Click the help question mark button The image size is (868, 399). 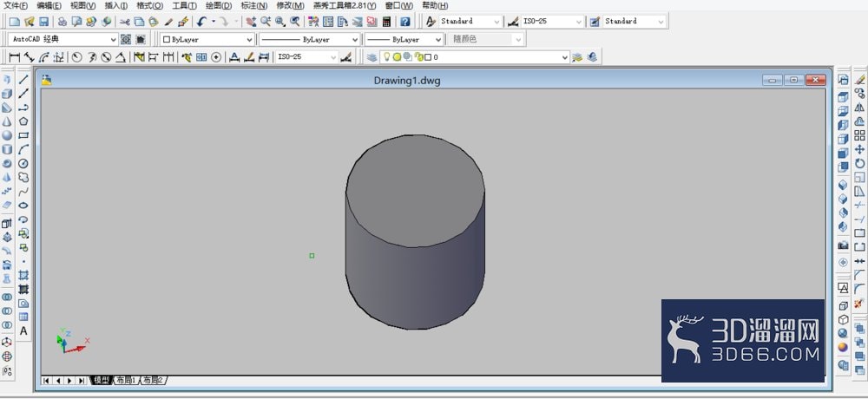click(x=405, y=22)
